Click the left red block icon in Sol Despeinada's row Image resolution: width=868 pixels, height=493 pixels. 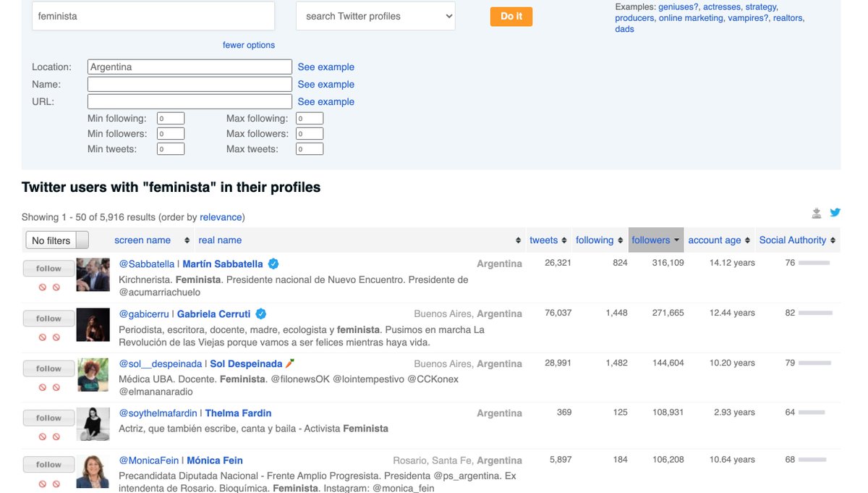[x=43, y=387]
